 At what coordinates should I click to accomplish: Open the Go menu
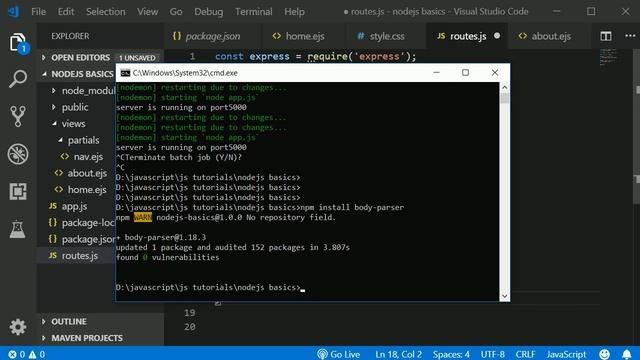click(x=176, y=11)
